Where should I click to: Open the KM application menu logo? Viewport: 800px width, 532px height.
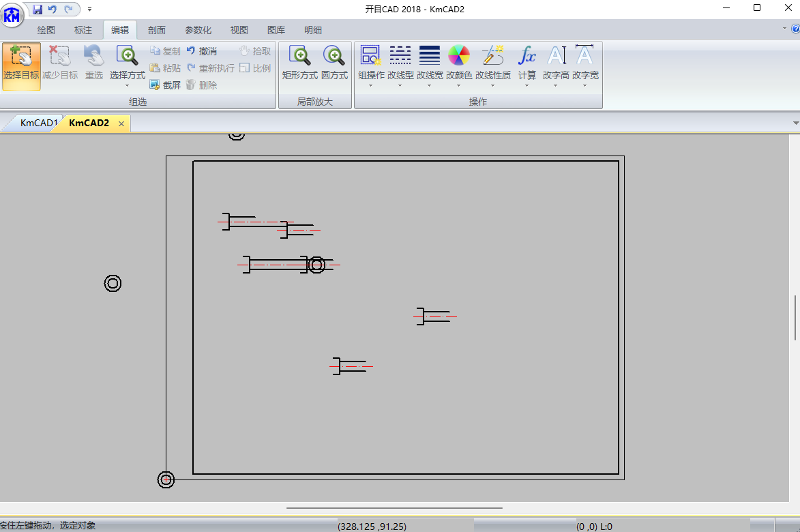pos(12,15)
